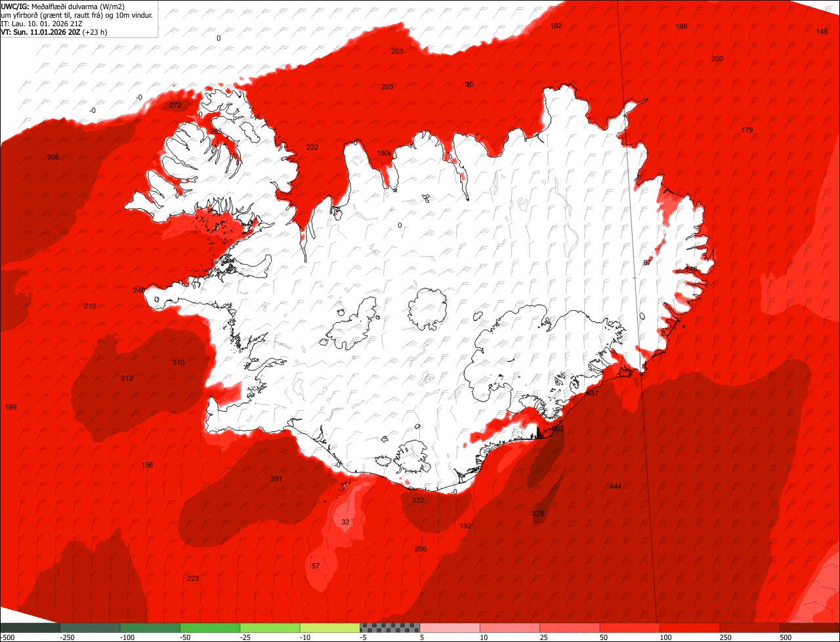Click the map value 444
Image resolution: width=840 pixels, height=642 pixels.
616,486
